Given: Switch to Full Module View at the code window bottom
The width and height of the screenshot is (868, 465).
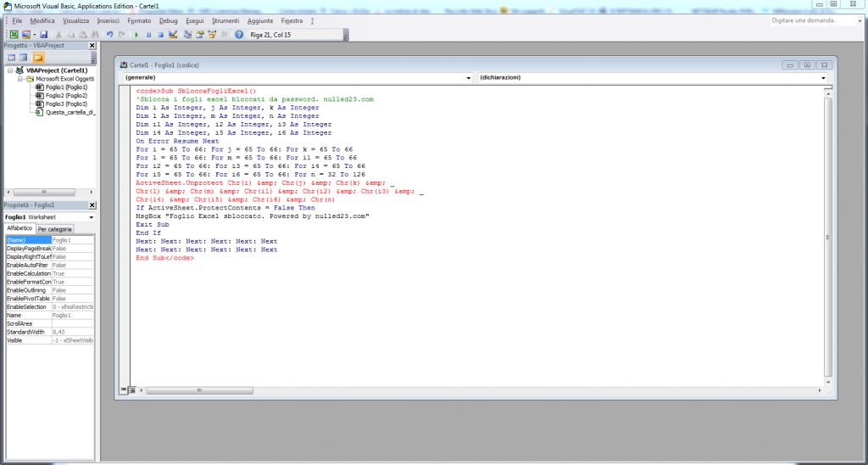Looking at the screenshot, I should coord(132,389).
